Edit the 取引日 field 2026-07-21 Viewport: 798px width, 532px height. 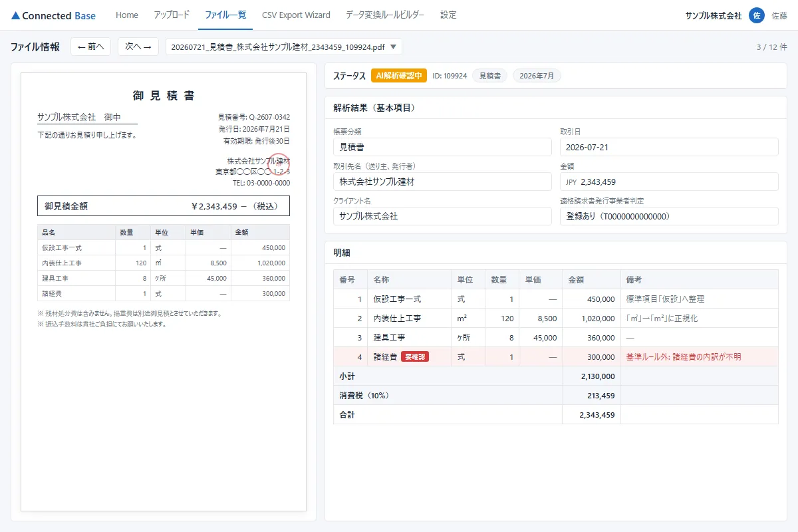coord(669,147)
